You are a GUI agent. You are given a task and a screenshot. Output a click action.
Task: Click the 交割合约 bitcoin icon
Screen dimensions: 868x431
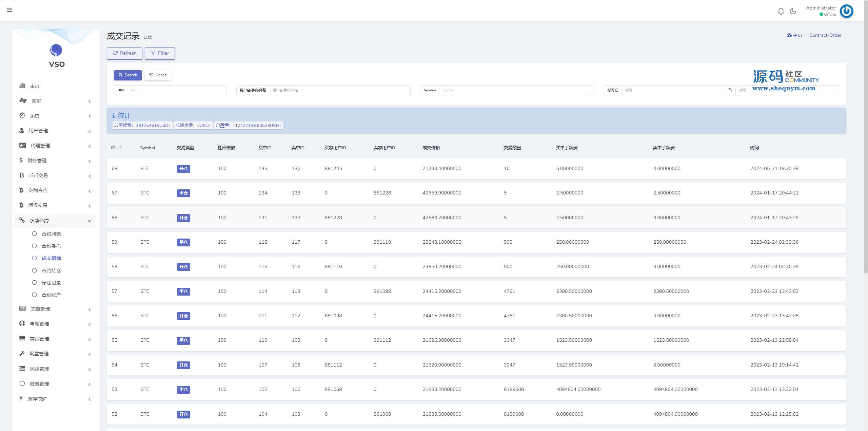pos(21,190)
